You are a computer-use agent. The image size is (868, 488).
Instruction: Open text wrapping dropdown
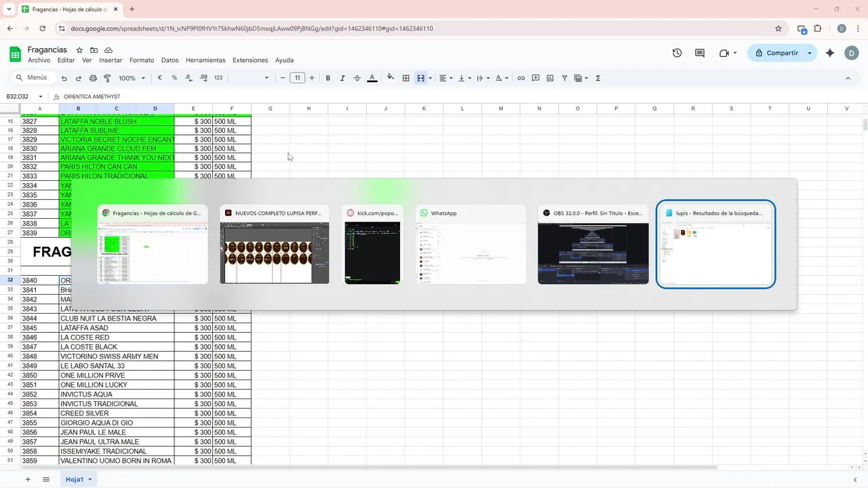(x=483, y=78)
